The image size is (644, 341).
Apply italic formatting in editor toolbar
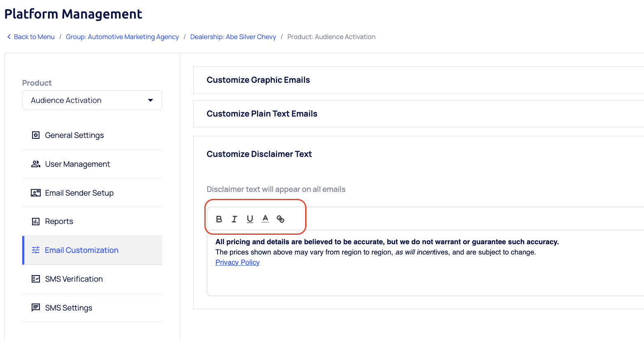(x=234, y=219)
